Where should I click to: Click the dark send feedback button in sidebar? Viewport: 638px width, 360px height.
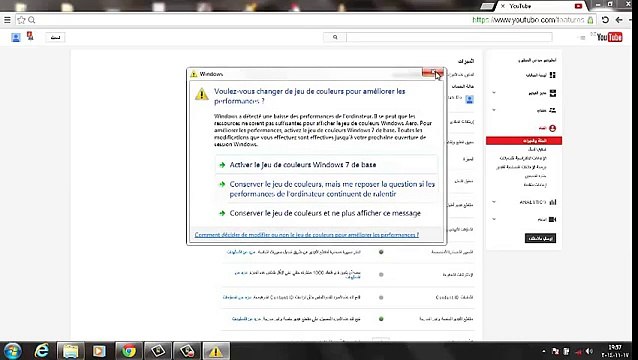(540, 238)
